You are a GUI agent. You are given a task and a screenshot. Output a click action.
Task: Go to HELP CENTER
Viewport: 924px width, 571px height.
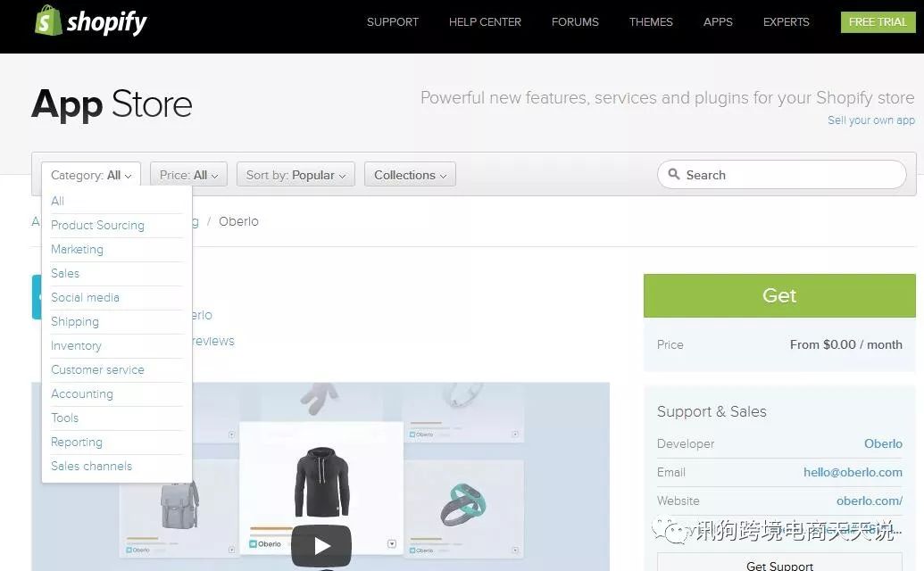[x=485, y=21]
